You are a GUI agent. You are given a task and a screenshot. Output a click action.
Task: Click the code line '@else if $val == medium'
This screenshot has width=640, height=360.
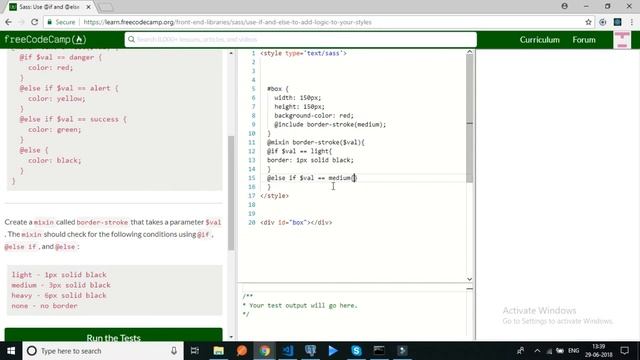click(311, 178)
